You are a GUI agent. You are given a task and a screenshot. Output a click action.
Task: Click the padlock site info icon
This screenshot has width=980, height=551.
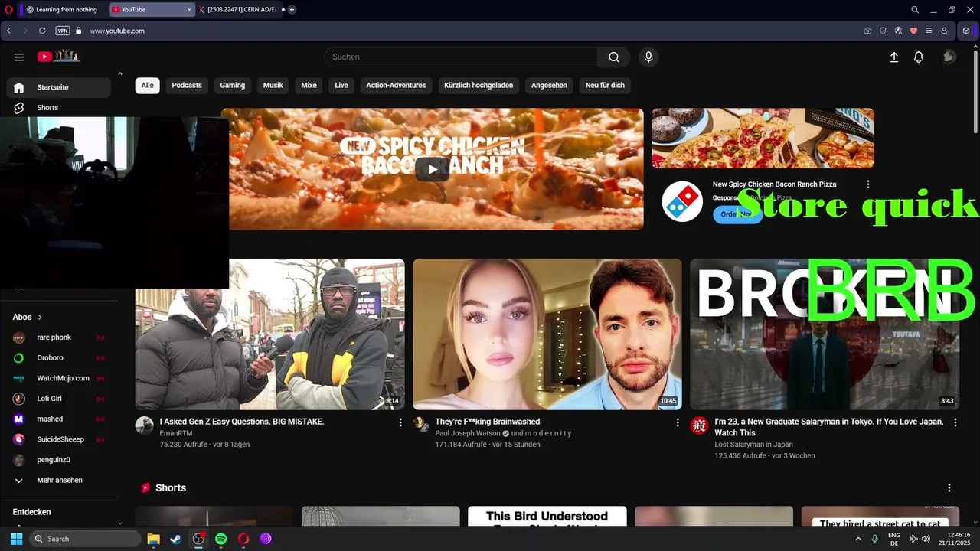coord(78,31)
